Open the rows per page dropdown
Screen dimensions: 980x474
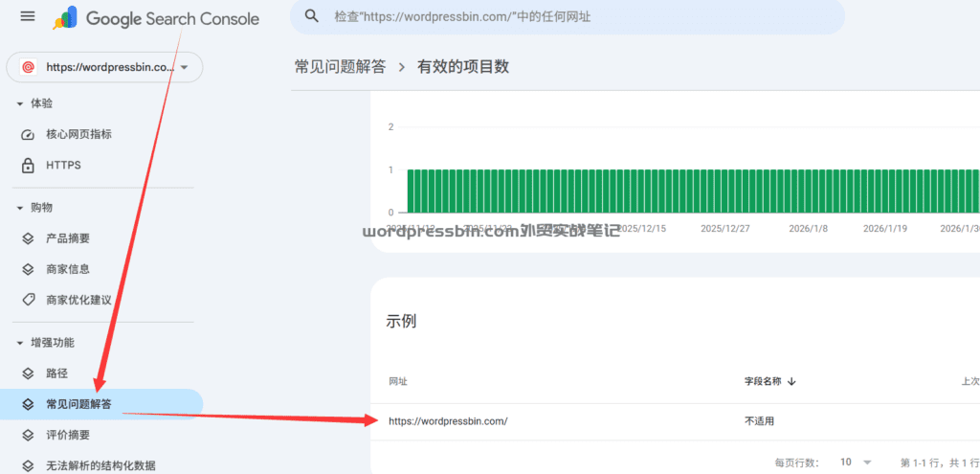(x=856, y=462)
